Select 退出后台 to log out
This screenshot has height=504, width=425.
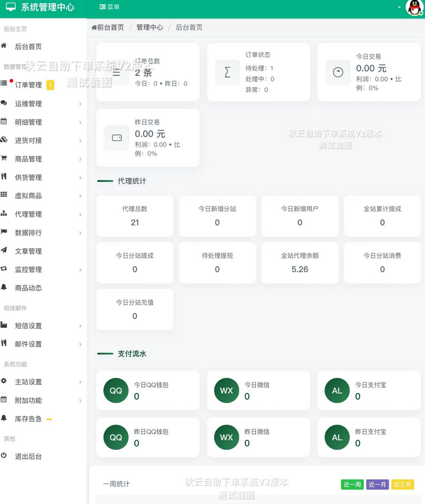[x=28, y=457]
